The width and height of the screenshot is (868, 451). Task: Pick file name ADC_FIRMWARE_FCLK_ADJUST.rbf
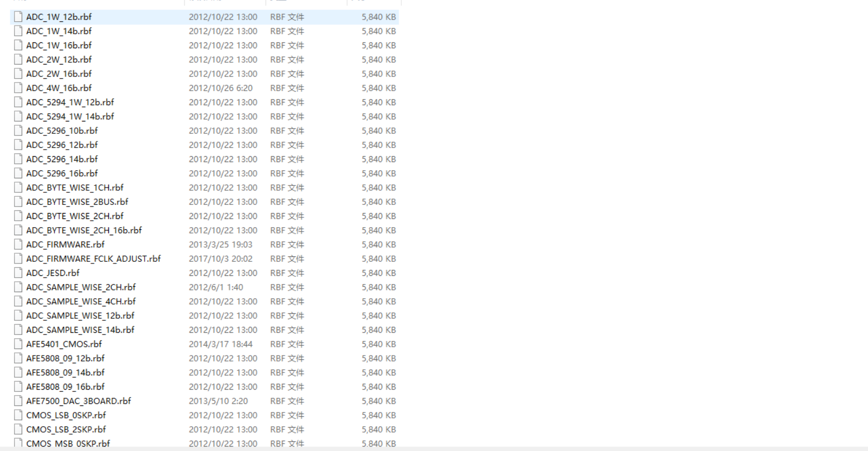(x=94, y=259)
